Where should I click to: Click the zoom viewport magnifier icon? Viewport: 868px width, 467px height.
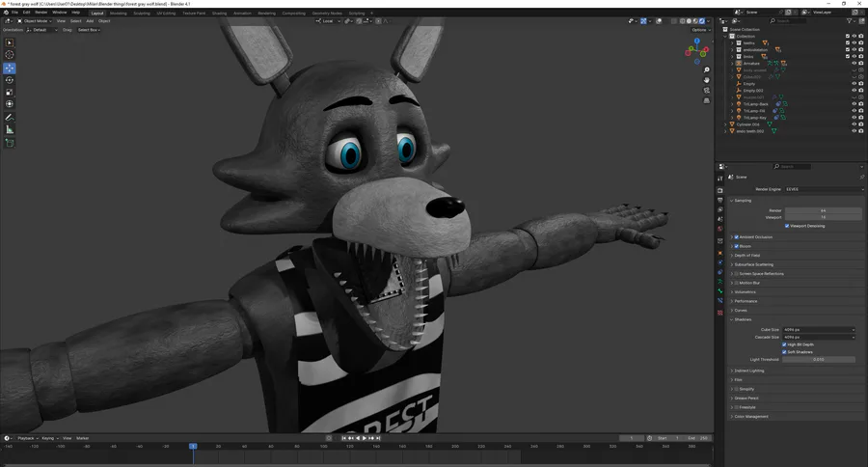tap(706, 70)
